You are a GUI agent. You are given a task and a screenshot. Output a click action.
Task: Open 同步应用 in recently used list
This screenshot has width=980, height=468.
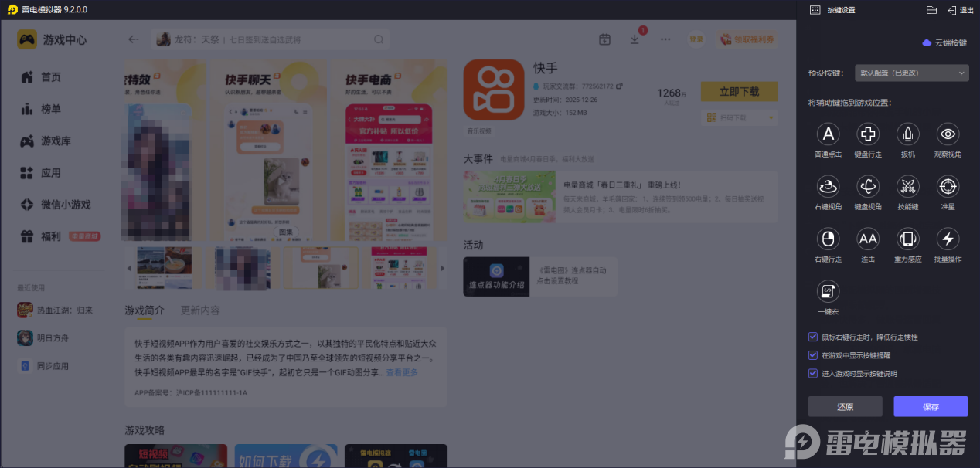point(43,365)
